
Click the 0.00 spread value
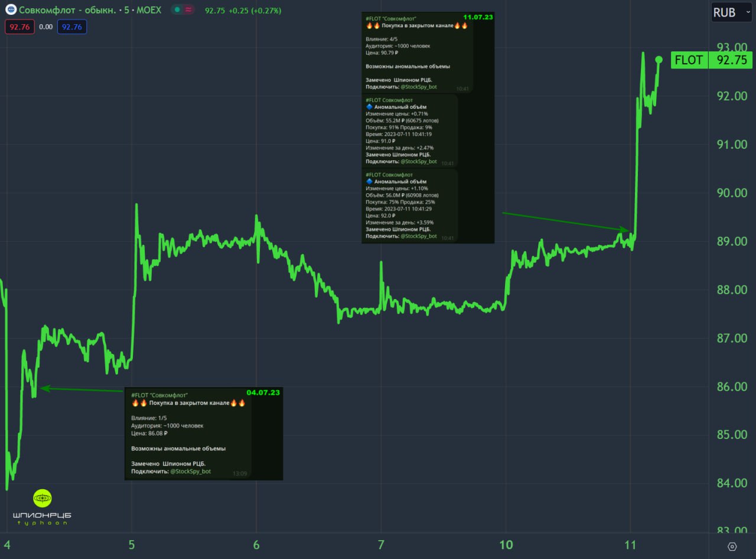[46, 27]
